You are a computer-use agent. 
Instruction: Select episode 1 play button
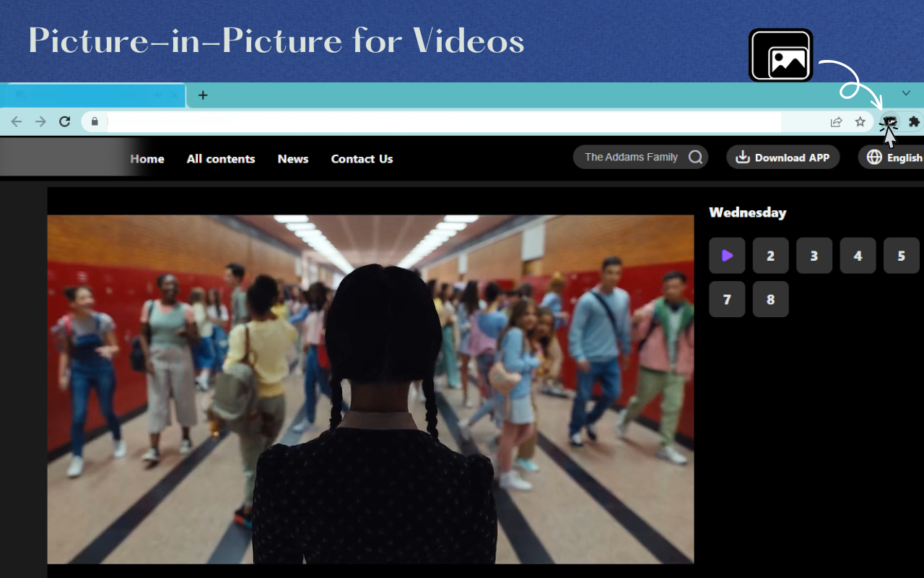click(x=727, y=256)
